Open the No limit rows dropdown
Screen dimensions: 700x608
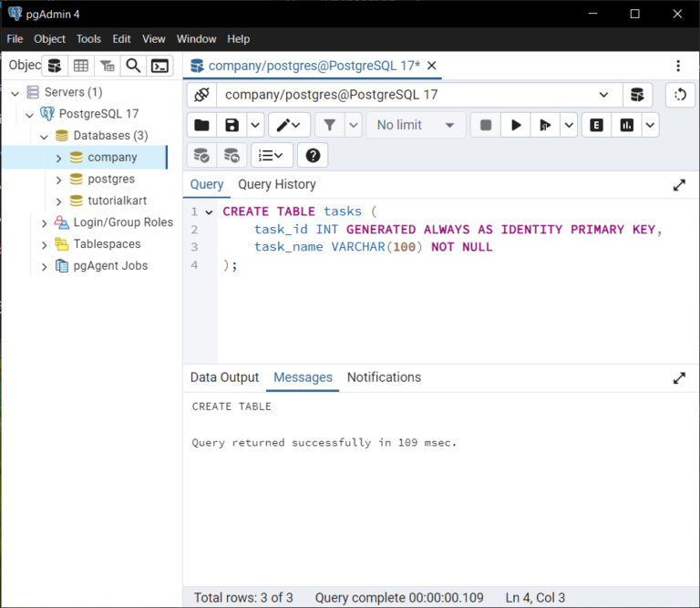tap(416, 125)
